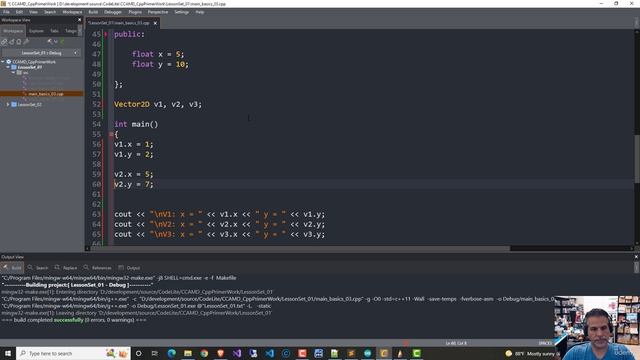The width and height of the screenshot is (640, 360).
Task: Switch to the Tabs tab in sidebar
Action: pyautogui.click(x=54, y=31)
